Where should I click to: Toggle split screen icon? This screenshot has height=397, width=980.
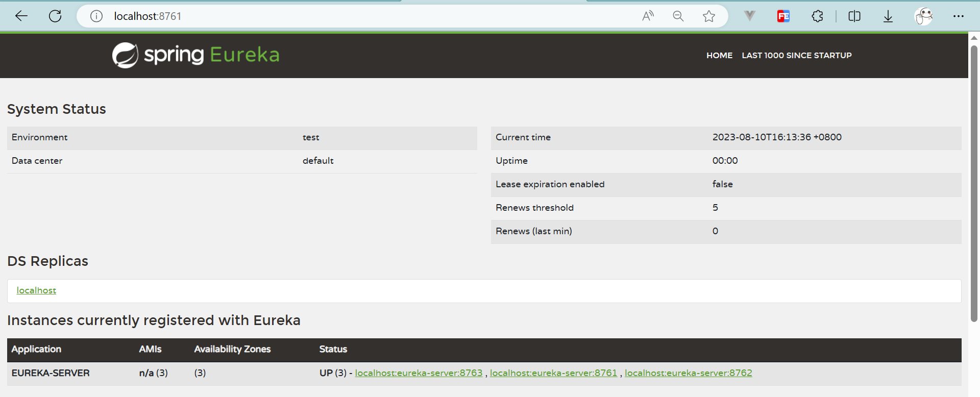854,16
